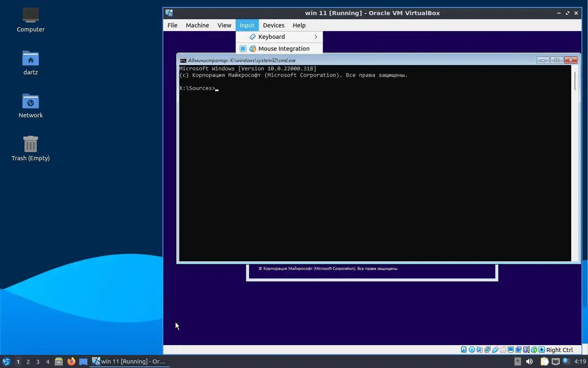Screen dimensions: 588x368
Task: Click the X:\Sources> command prompt line
Action: pyautogui.click(x=199, y=88)
